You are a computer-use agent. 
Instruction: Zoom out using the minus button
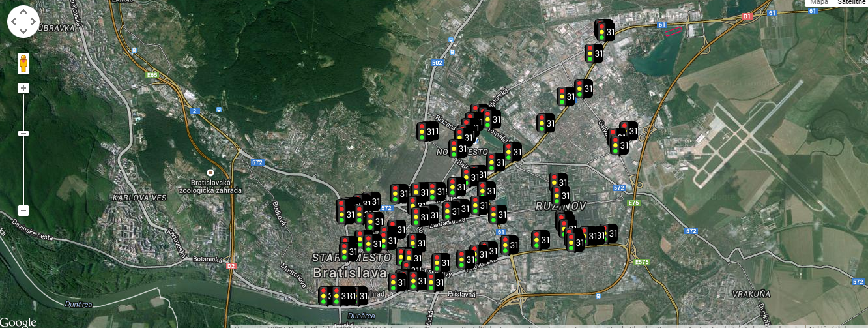click(x=23, y=211)
